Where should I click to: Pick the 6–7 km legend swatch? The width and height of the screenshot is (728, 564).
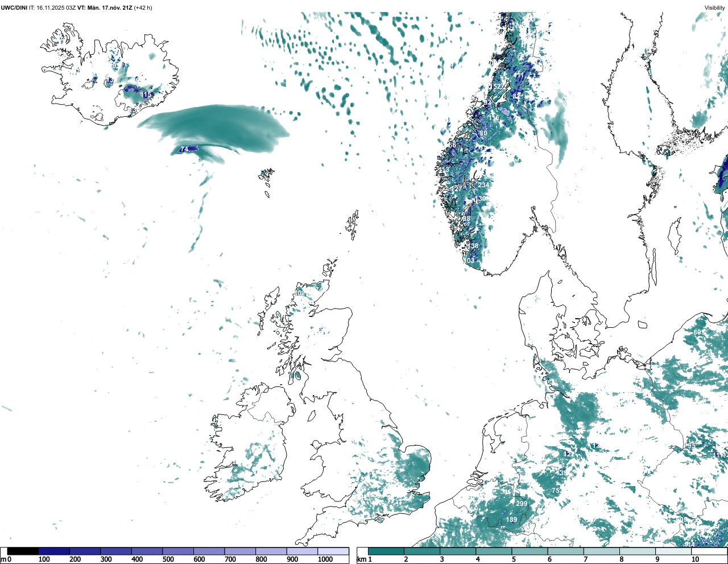pos(566,551)
